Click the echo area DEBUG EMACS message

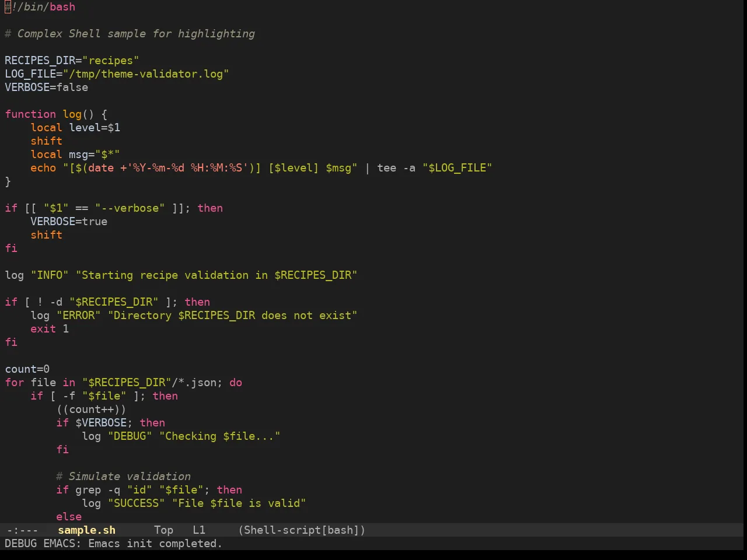(114, 543)
